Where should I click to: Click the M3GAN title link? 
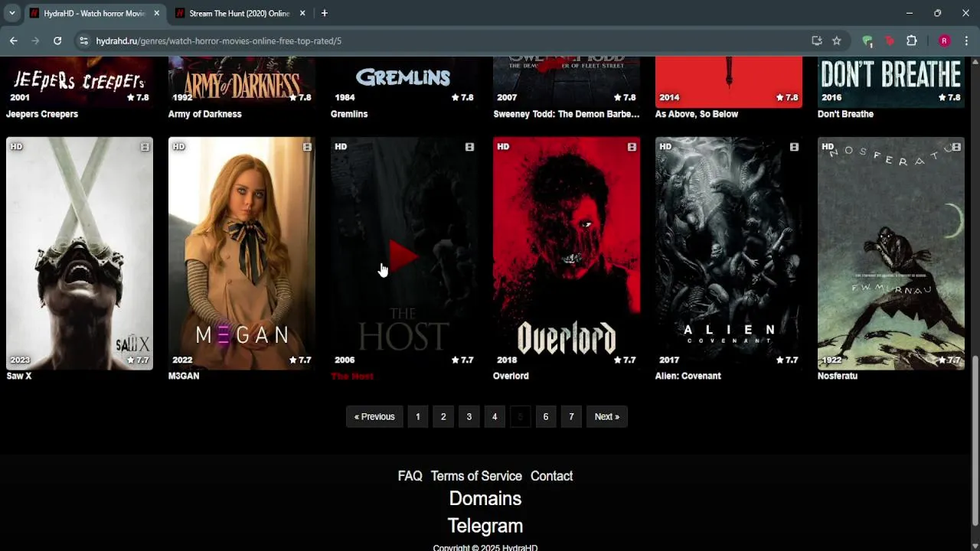(x=184, y=376)
